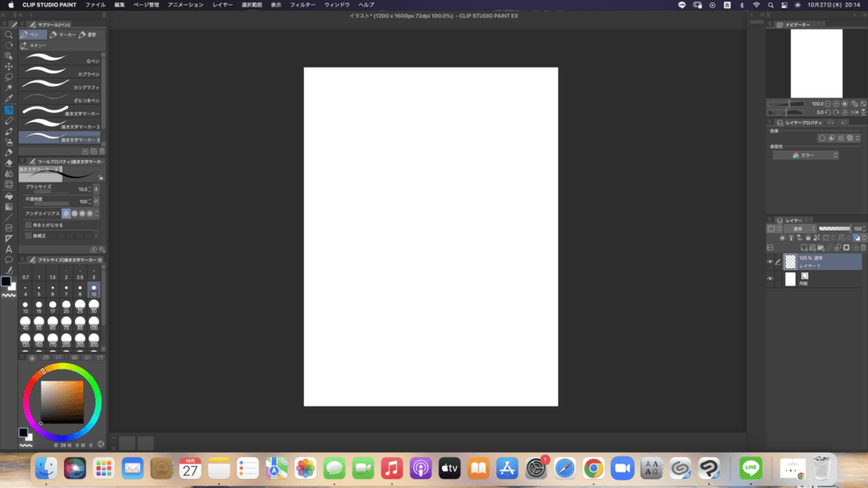Toggle the lock layer icon

click(x=808, y=238)
